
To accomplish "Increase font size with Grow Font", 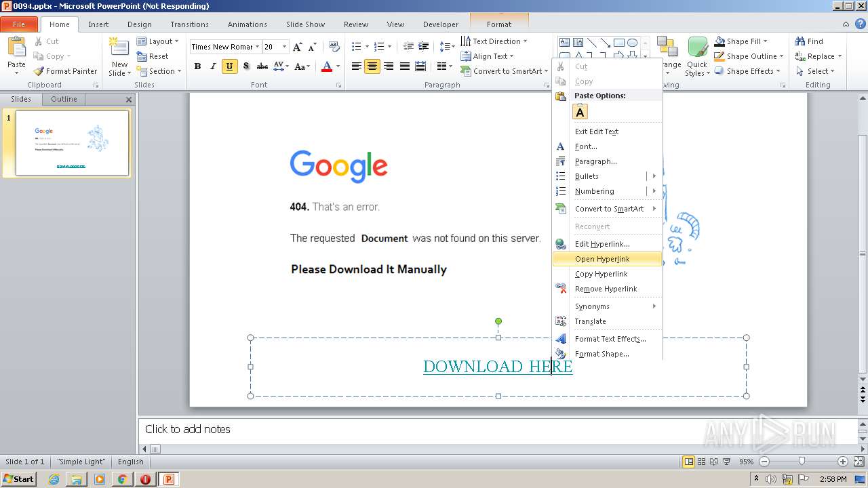I will tap(298, 47).
